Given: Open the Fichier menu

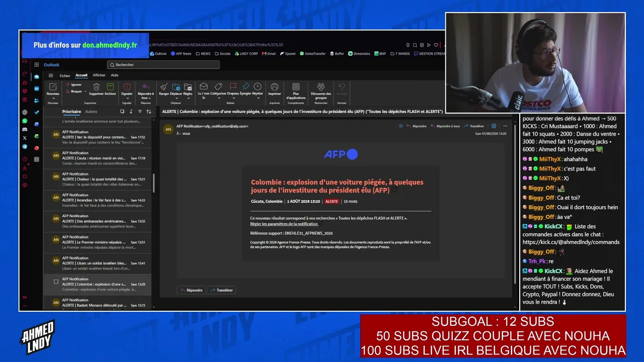Looking at the screenshot, I should pos(65,75).
